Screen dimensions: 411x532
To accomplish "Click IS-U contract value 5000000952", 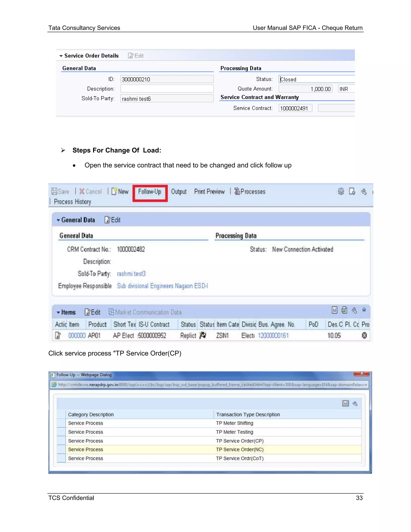I will 152,336.
